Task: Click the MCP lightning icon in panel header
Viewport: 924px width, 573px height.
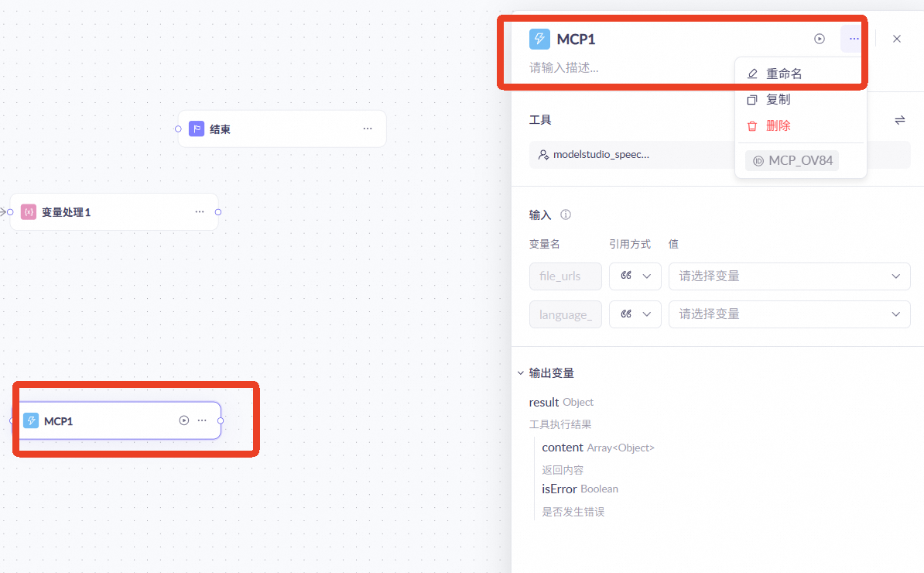Action: point(539,39)
